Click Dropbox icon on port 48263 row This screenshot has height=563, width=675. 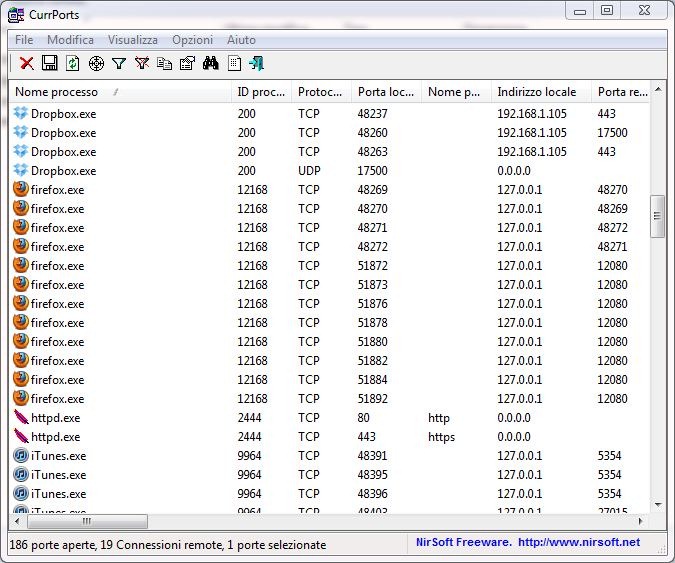point(21,151)
